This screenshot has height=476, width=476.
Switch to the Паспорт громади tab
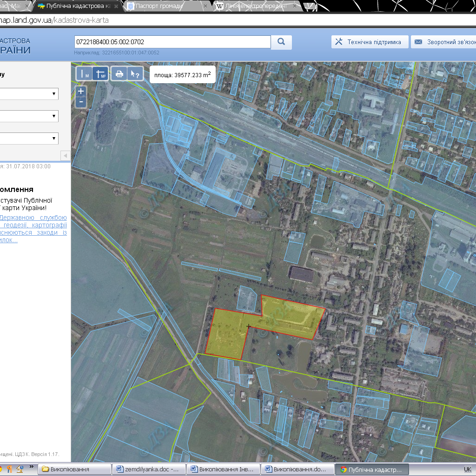click(165, 6)
